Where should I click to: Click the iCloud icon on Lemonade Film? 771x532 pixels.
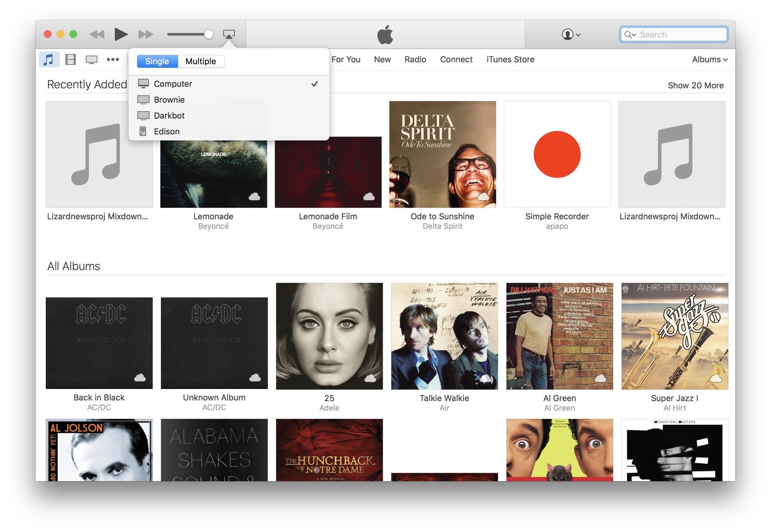(369, 196)
